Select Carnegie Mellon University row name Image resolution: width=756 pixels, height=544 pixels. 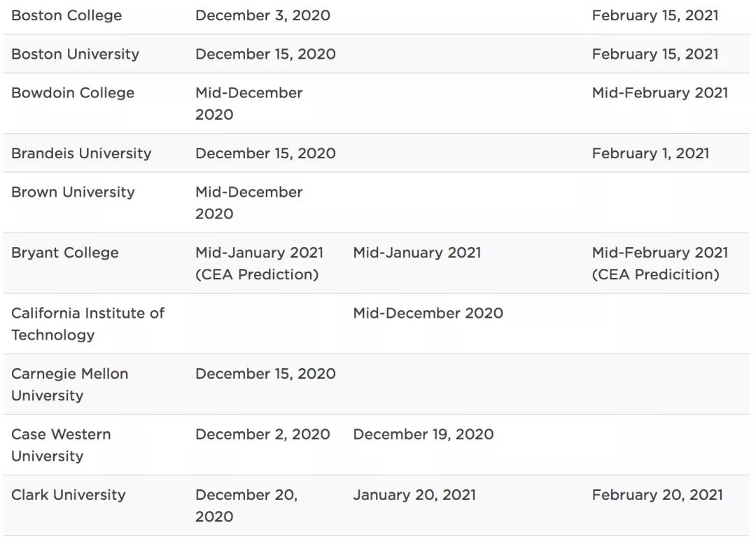point(69,384)
